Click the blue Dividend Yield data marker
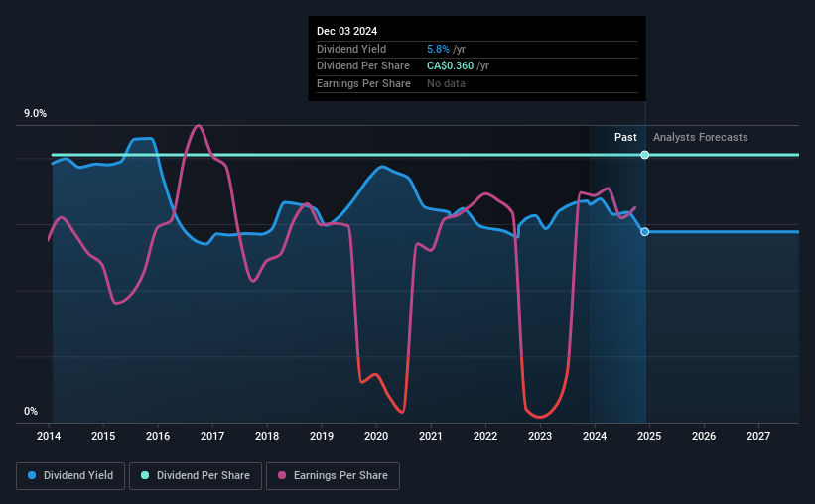 coord(644,232)
